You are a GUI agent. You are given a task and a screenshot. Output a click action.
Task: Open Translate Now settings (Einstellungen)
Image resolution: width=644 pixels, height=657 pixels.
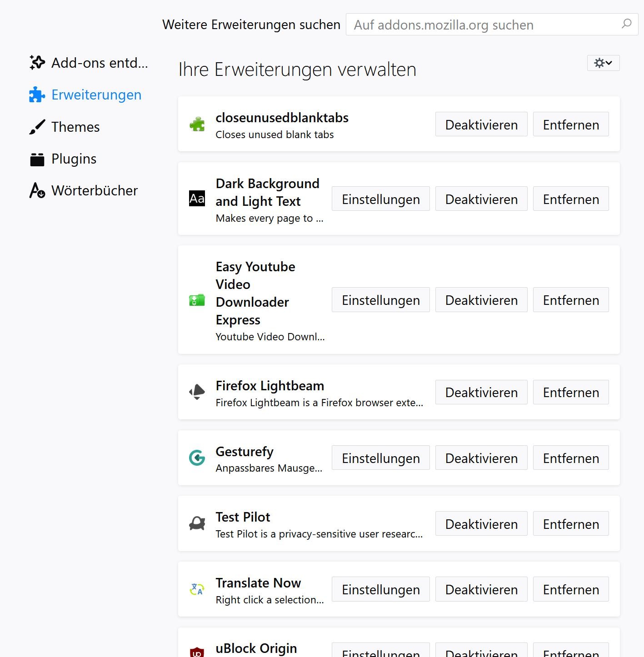(380, 589)
